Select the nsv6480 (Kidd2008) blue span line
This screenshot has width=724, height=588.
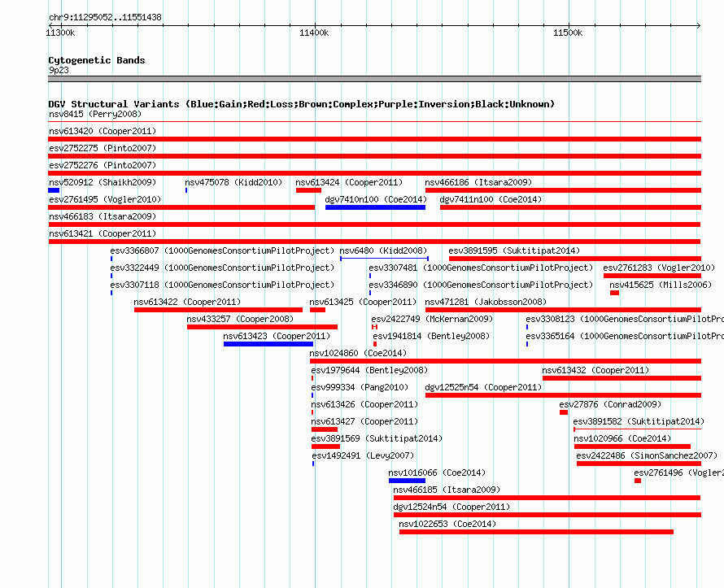(x=384, y=259)
